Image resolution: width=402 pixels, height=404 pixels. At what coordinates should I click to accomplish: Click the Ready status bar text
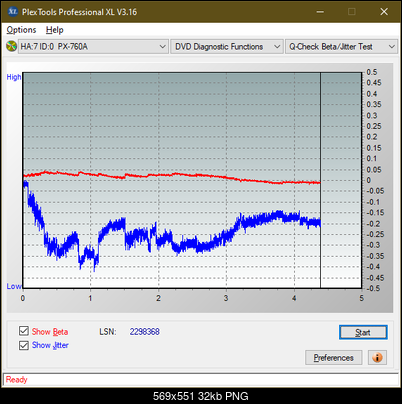click(x=16, y=379)
